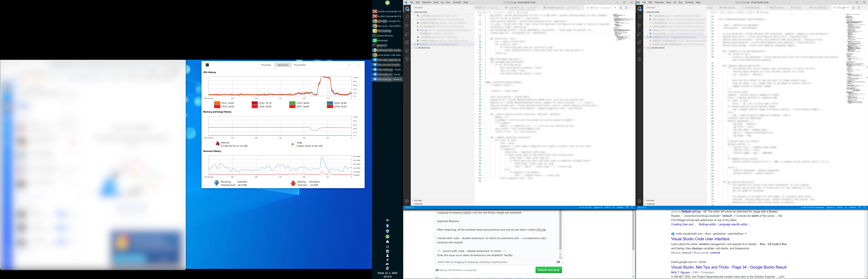Click CPU1 orange color swatch
Image resolution: width=868 pixels, height=279 pixels.
pos(217,103)
